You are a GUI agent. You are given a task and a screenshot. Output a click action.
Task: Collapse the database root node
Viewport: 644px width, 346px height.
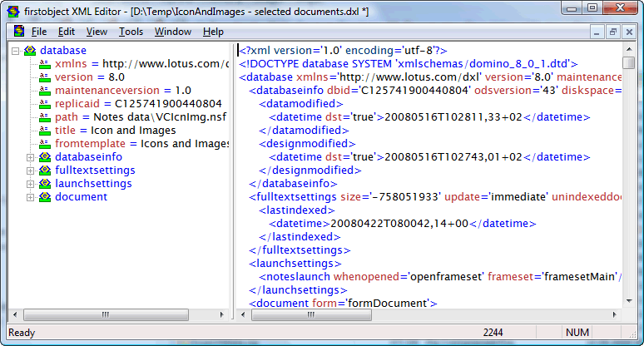pyautogui.click(x=17, y=51)
